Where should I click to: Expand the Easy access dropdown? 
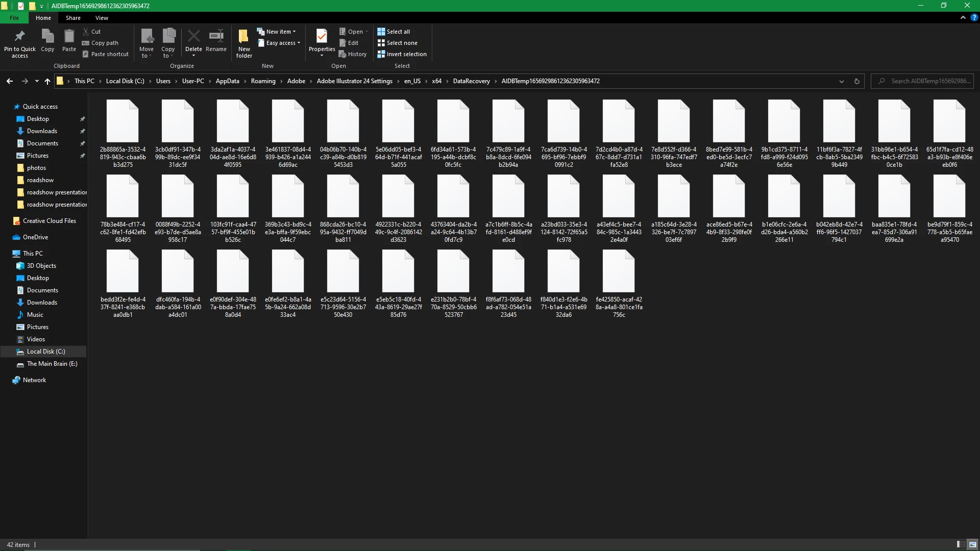[x=279, y=43]
